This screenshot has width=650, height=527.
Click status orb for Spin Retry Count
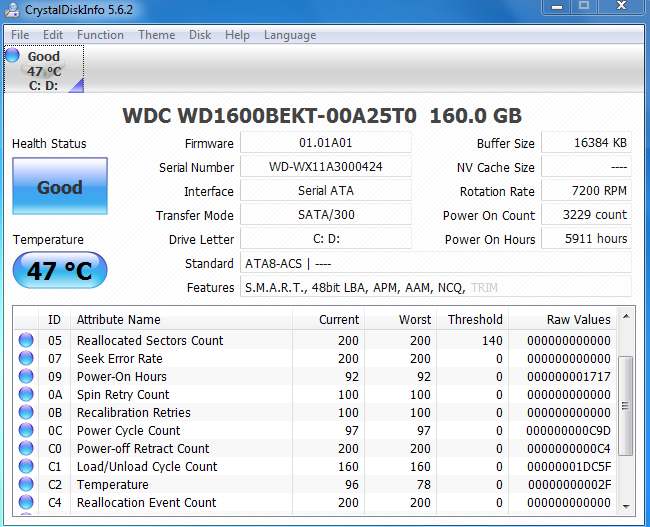(x=26, y=394)
